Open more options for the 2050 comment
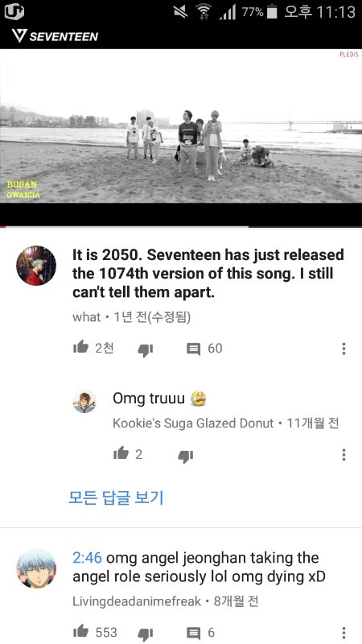Screen dimensions: 362x644 pyautogui.click(x=344, y=349)
